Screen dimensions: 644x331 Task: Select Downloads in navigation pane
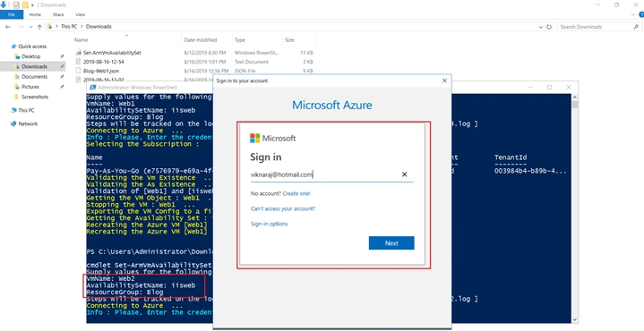tap(34, 66)
